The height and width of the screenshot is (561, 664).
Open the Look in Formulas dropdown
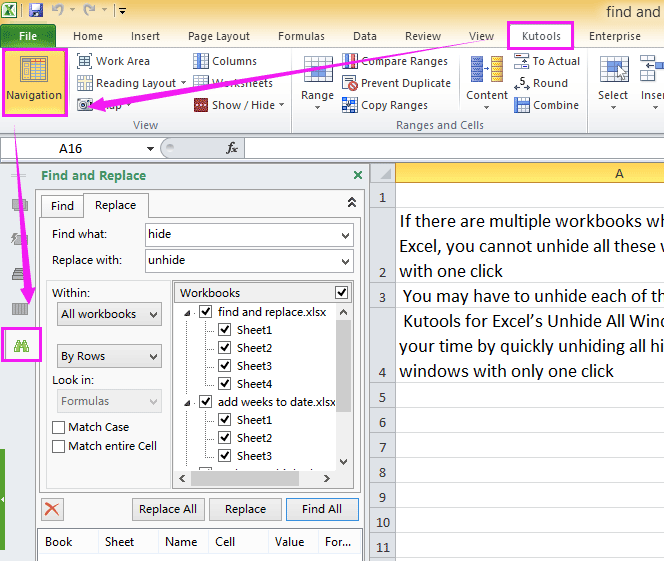coord(109,401)
